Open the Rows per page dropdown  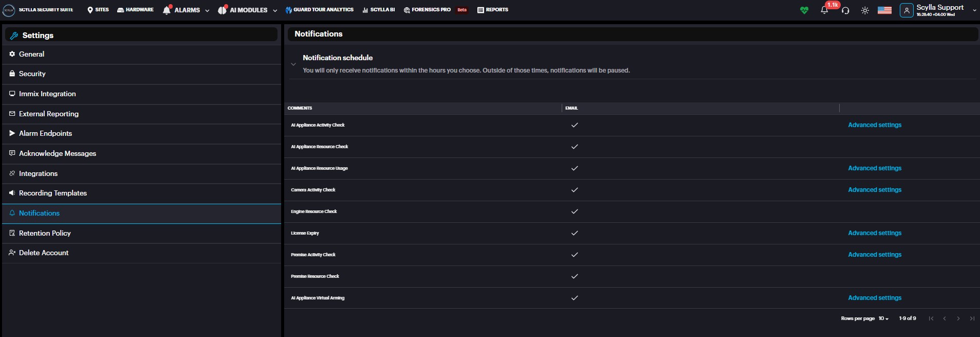click(x=883, y=318)
